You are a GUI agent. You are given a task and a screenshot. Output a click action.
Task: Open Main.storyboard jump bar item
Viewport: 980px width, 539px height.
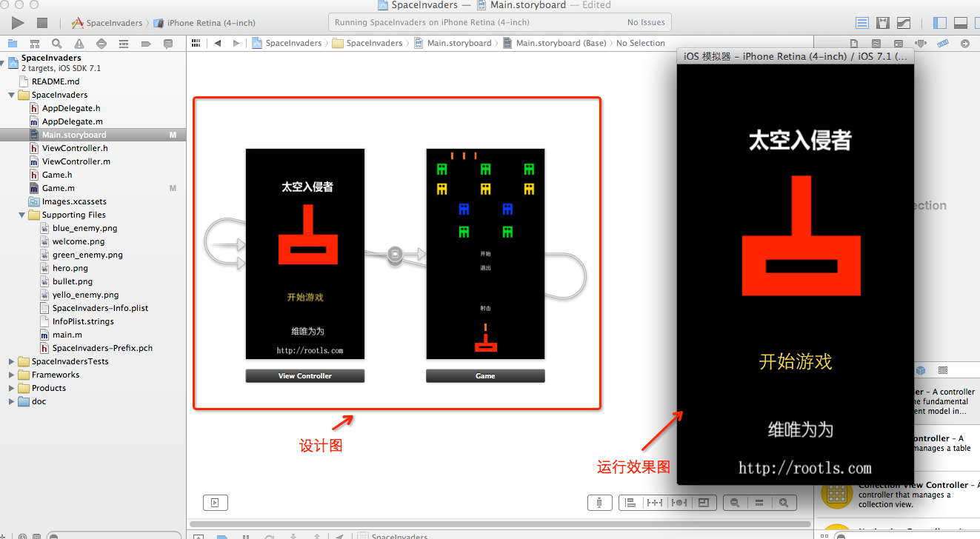click(x=453, y=43)
